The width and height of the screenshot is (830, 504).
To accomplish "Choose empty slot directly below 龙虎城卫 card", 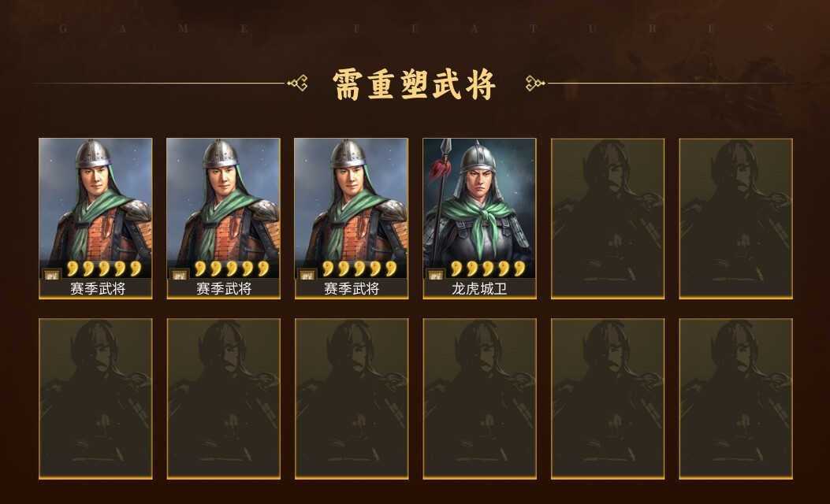I will pos(479,398).
